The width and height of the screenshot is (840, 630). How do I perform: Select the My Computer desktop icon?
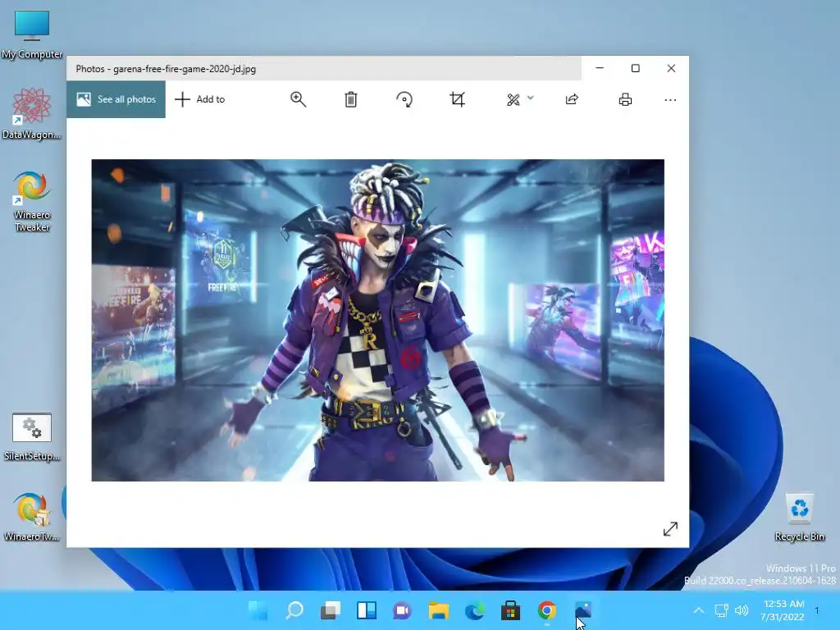pos(32,34)
